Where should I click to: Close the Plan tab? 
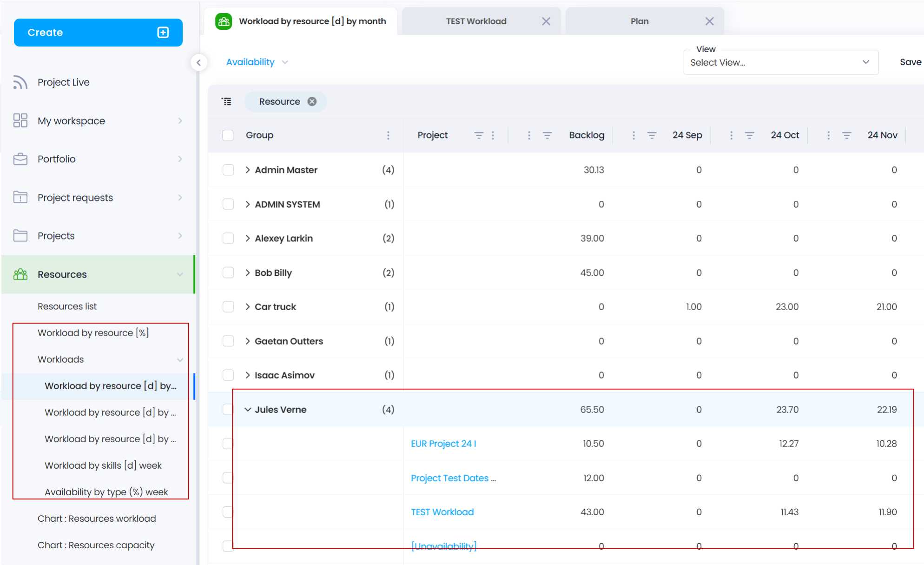coord(709,21)
